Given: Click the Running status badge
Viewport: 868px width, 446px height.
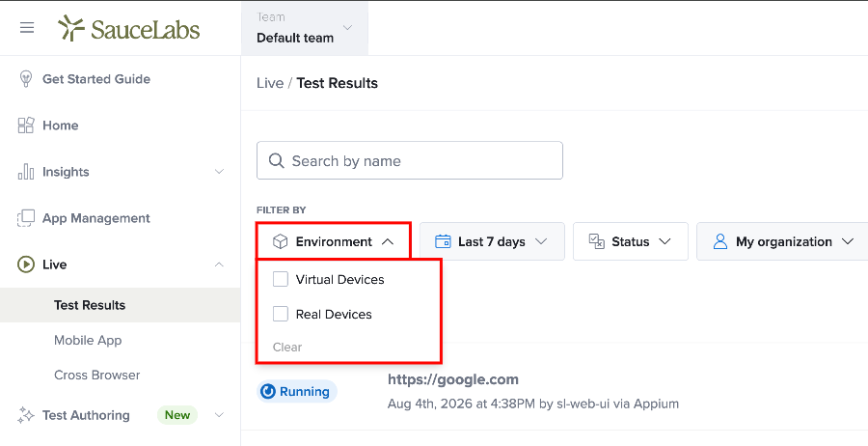Looking at the screenshot, I should point(297,392).
